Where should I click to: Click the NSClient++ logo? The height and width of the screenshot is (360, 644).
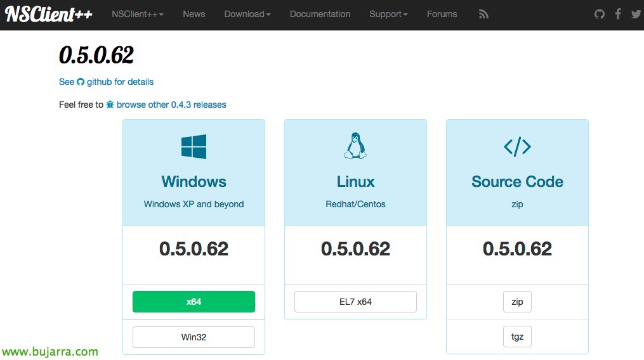pos(48,14)
